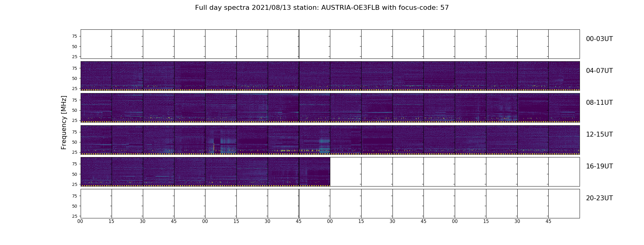Click the "75" tick of the 04-07UT row
Screen dimensions: 644x245
point(75,68)
